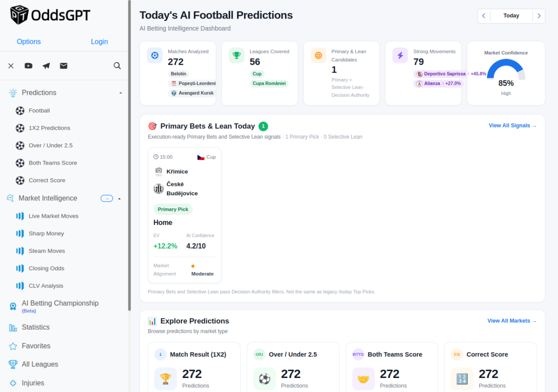Click the Telegram paper plane icon

[x=46, y=66]
